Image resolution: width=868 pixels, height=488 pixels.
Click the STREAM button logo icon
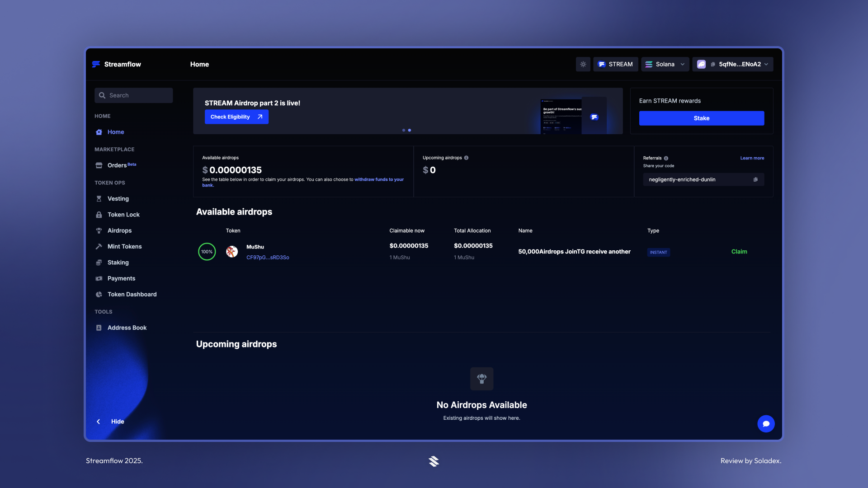(x=602, y=64)
